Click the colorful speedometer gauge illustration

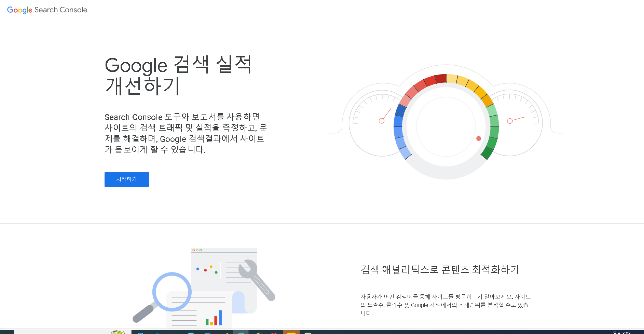(x=446, y=122)
